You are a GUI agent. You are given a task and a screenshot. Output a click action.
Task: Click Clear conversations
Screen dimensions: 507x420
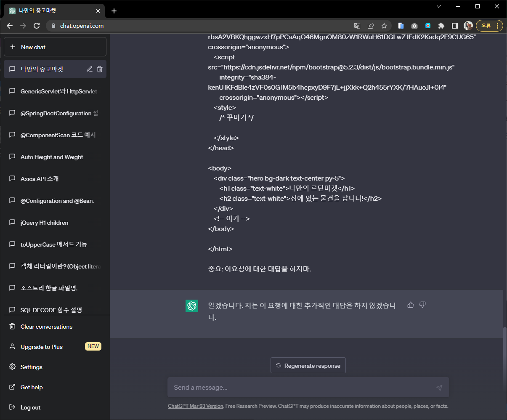pos(55,327)
